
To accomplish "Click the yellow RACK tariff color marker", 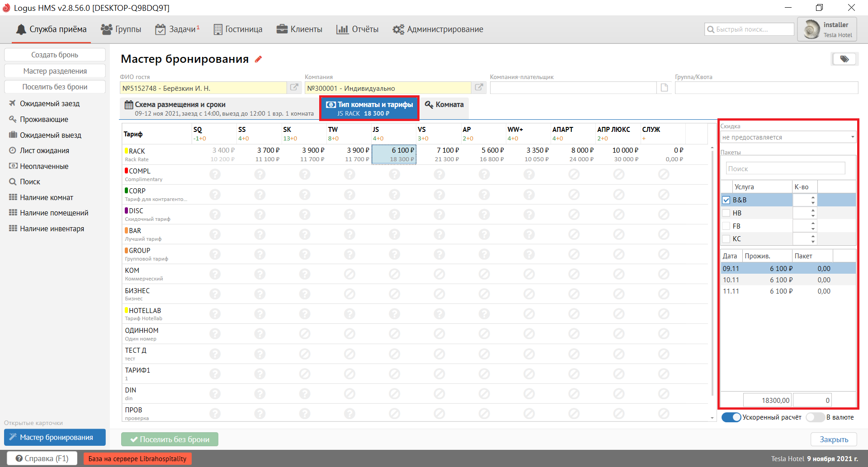I will pyautogui.click(x=127, y=151).
